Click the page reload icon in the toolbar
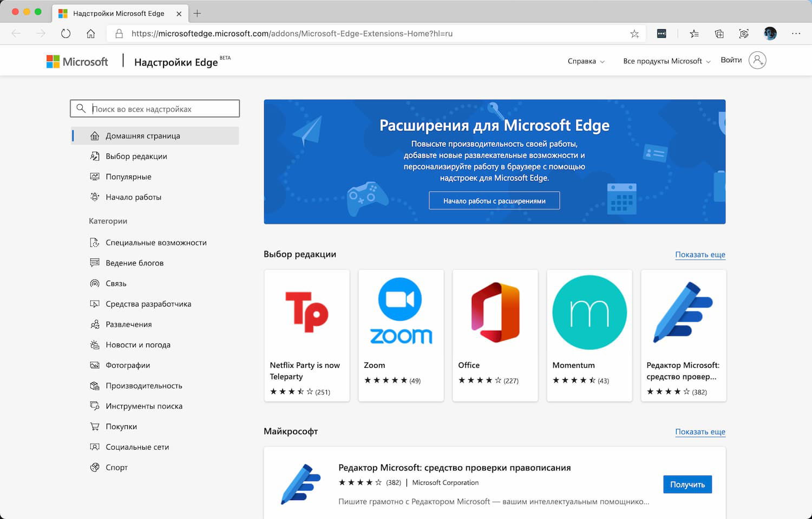This screenshot has width=812, height=519. [x=66, y=33]
